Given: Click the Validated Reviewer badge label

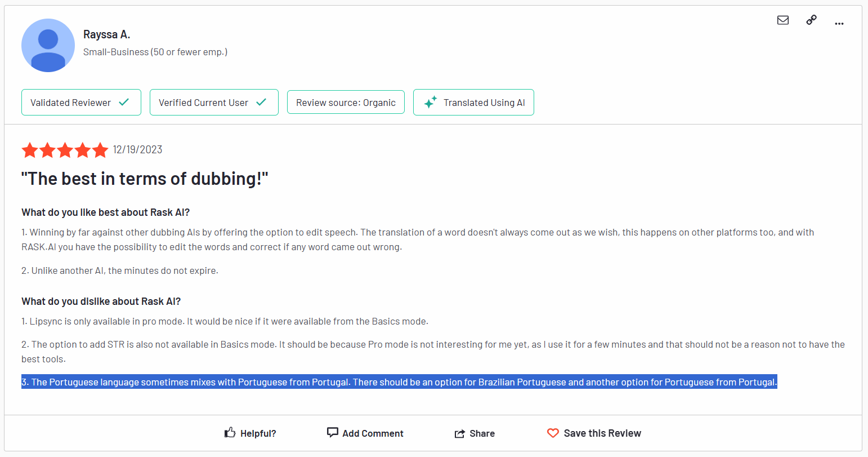Looking at the screenshot, I should point(70,103).
